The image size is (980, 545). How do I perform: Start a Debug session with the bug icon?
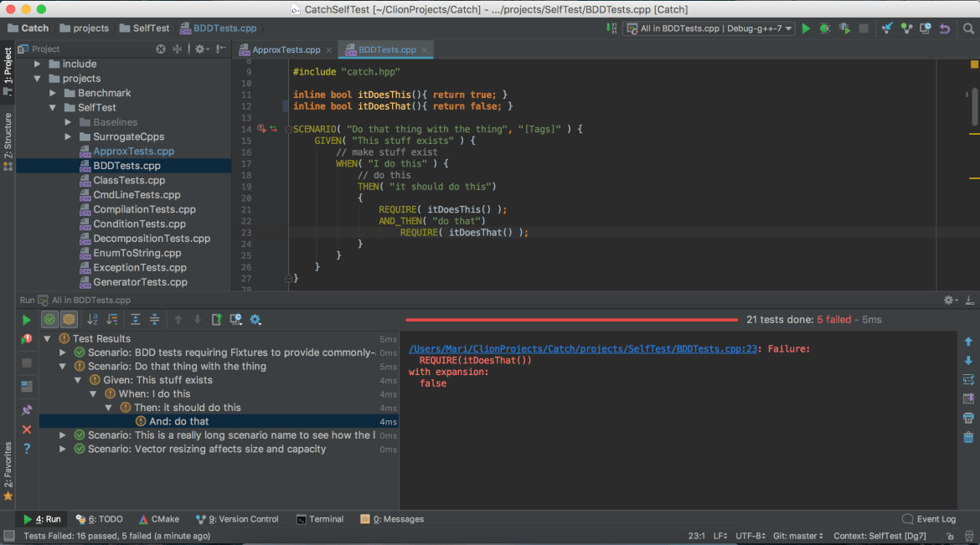(x=823, y=28)
